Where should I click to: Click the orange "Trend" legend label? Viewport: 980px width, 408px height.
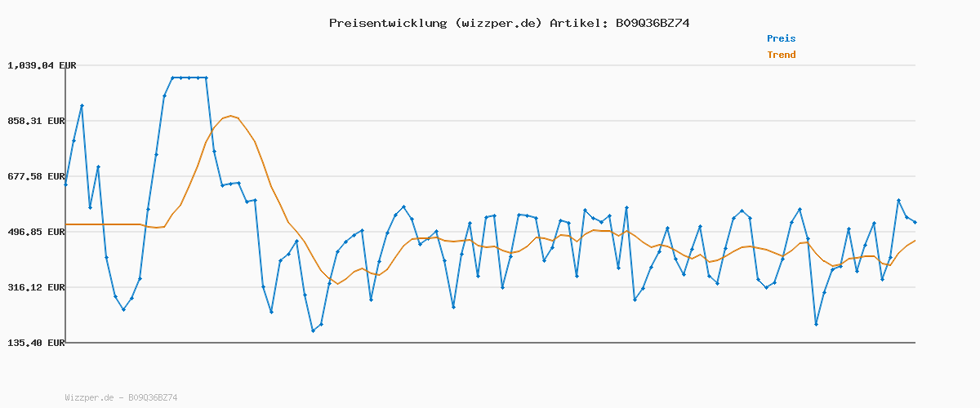(781, 55)
